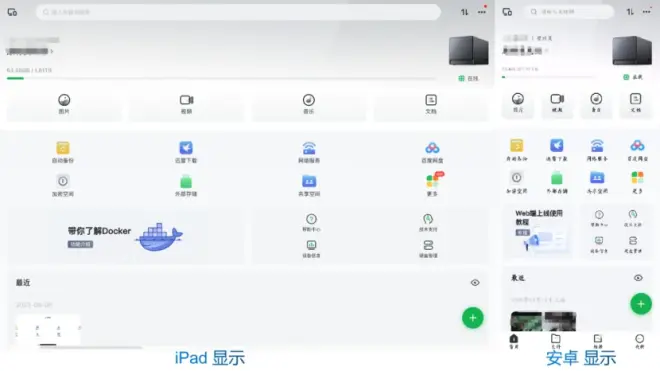Select the last tab in Android bottom bar
Viewport: 660px width, 371px height.
point(639,342)
